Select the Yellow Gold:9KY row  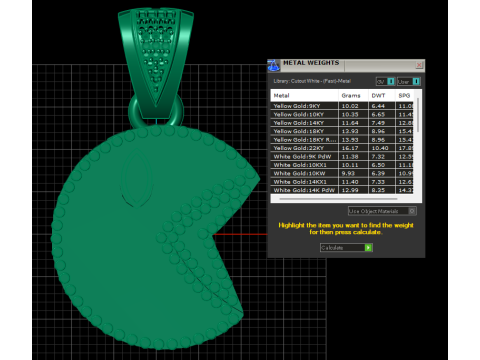pyautogui.click(x=342, y=106)
